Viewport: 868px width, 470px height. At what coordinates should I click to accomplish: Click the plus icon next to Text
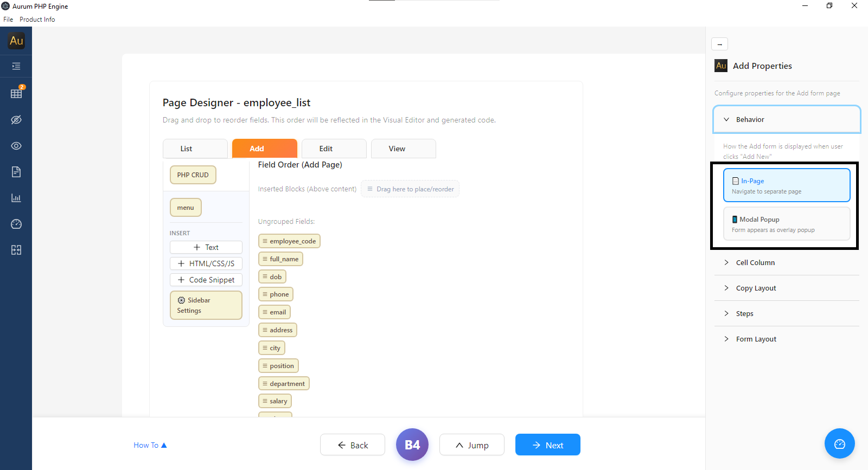coord(197,247)
